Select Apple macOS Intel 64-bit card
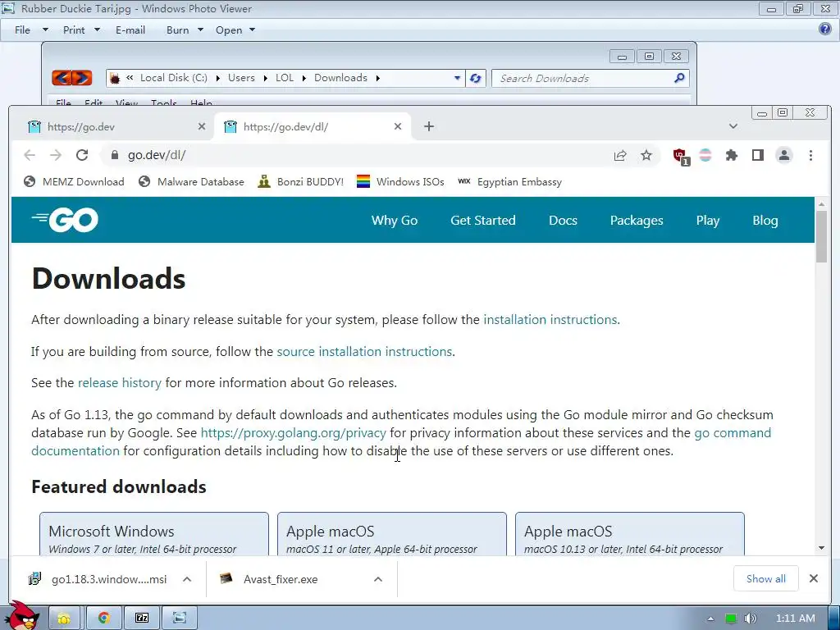The height and width of the screenshot is (630, 840). (630, 534)
